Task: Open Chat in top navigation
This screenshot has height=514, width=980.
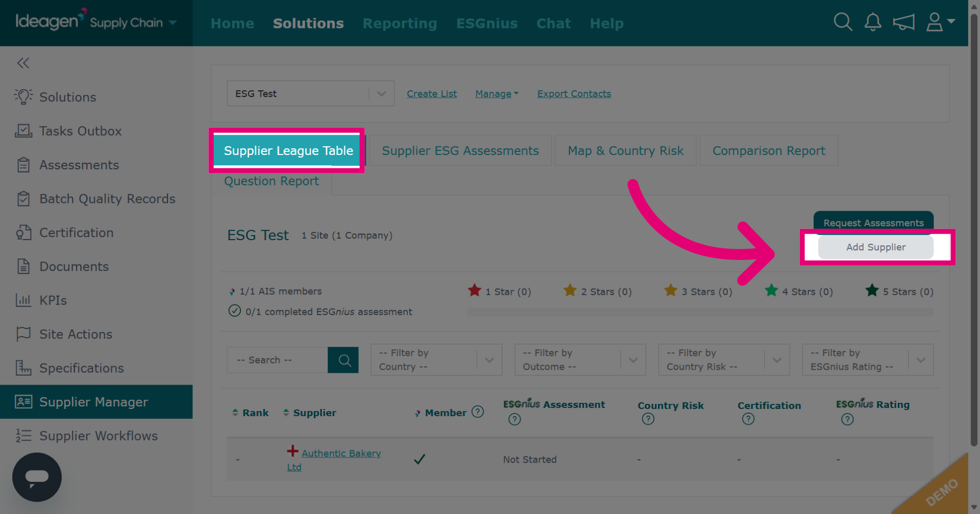Action: coord(553,23)
